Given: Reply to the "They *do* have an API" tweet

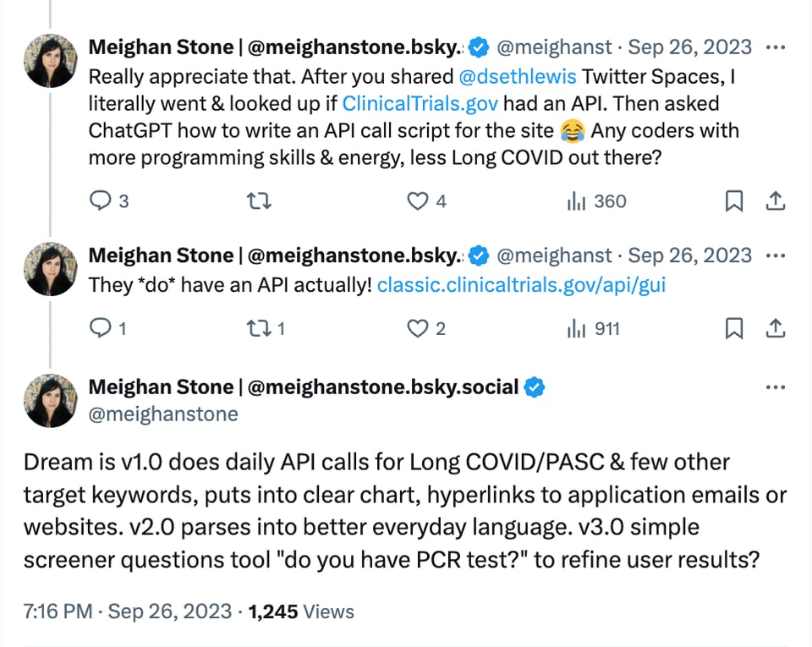Looking at the screenshot, I should coord(101,329).
